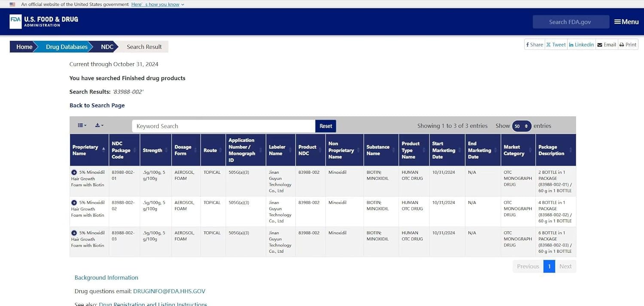This screenshot has width=644, height=306.
Task: Open the Show entries count dropdown
Action: tap(521, 126)
